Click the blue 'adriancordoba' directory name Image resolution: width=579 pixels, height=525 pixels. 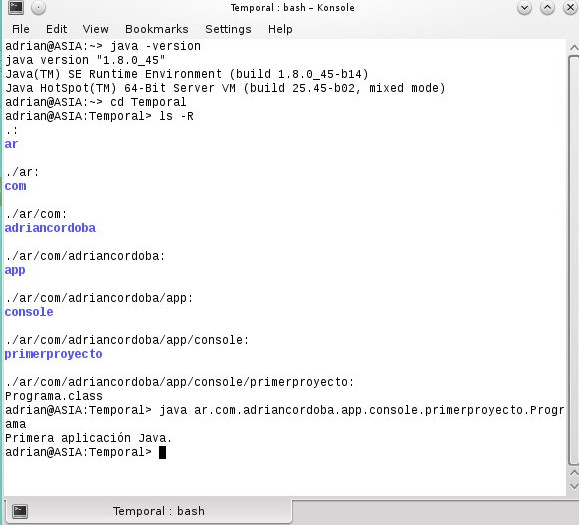click(50, 228)
